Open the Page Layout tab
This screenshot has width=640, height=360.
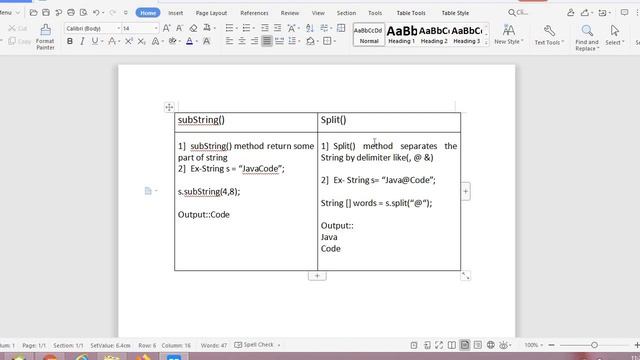tap(211, 13)
